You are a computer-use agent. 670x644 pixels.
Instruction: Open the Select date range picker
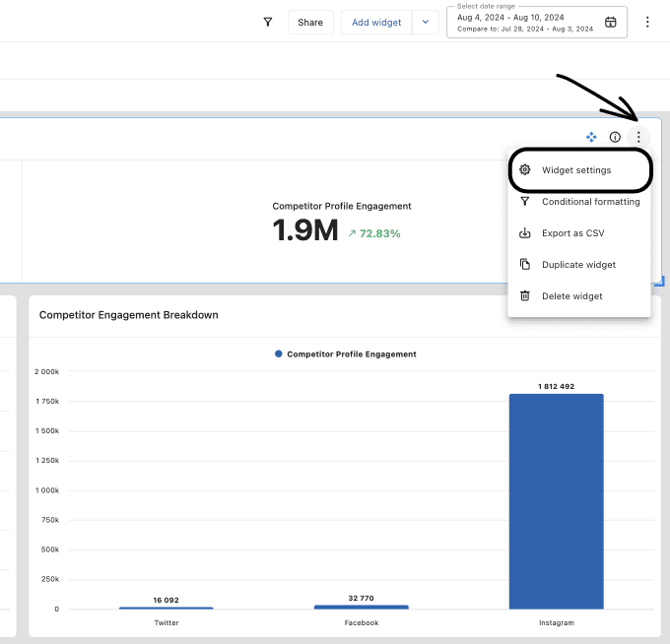pos(527,23)
